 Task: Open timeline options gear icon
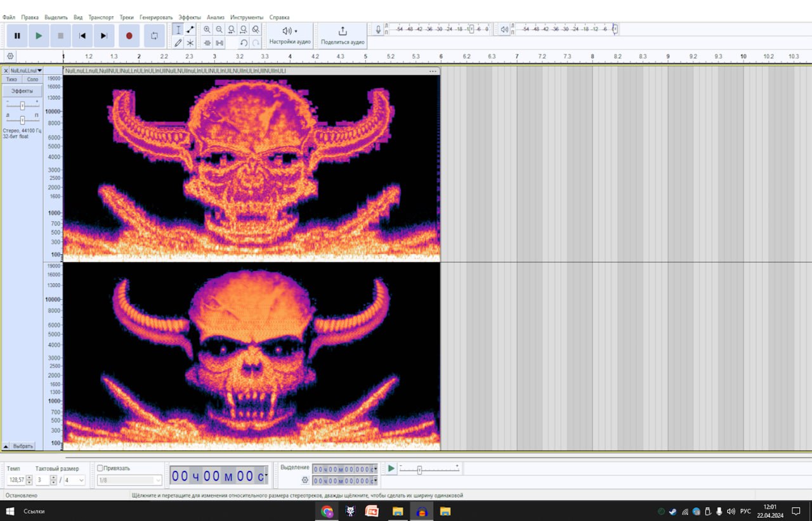[10, 56]
